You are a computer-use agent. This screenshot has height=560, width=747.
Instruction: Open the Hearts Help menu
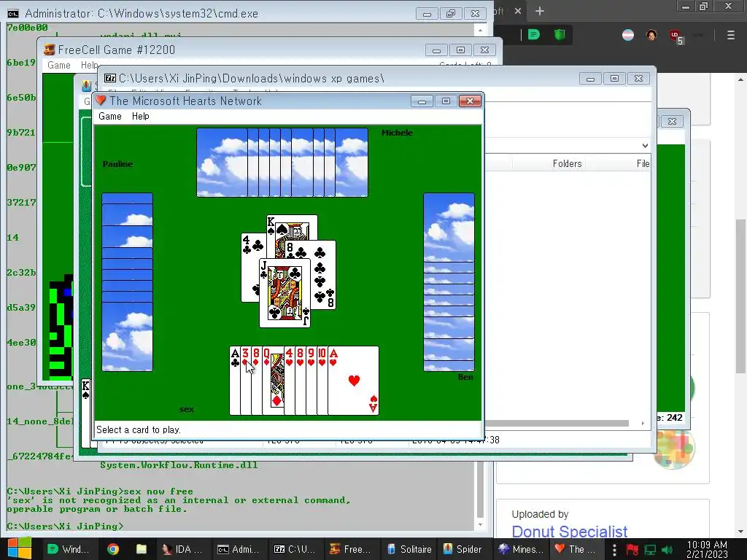point(141,116)
